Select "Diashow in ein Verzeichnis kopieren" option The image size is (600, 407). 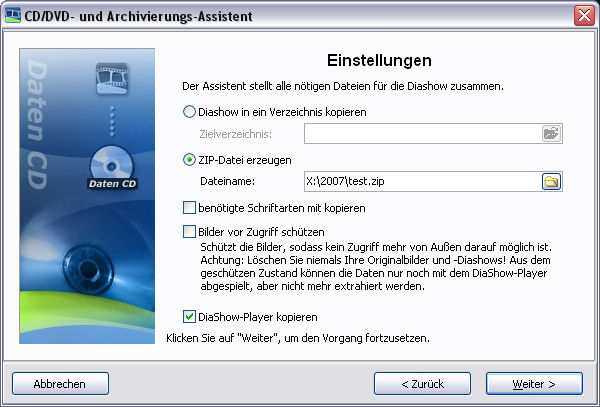pyautogui.click(x=190, y=112)
